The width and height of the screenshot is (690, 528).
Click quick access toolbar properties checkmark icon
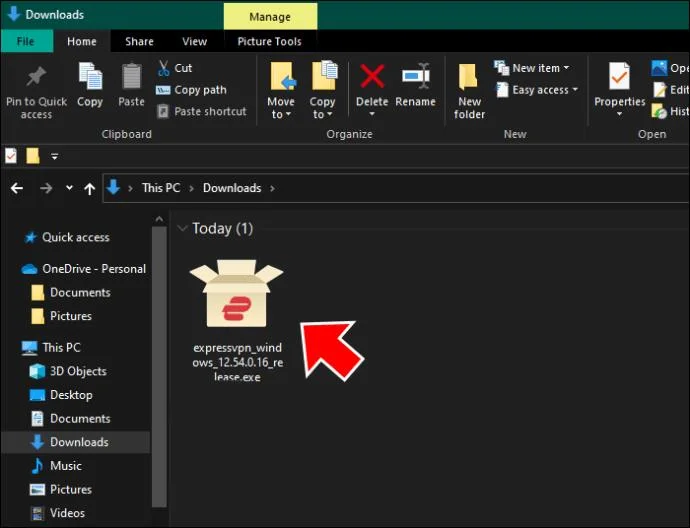click(11, 156)
